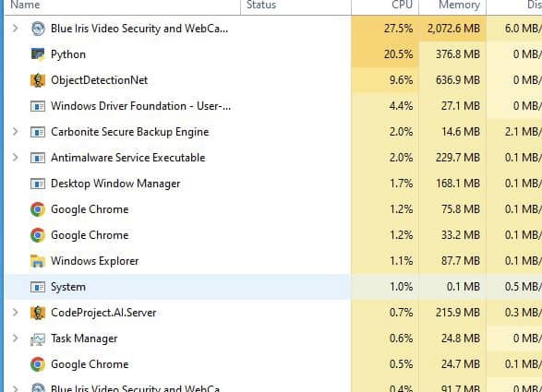The height and width of the screenshot is (392, 542).
Task: Select the System process row
Action: coord(273,287)
